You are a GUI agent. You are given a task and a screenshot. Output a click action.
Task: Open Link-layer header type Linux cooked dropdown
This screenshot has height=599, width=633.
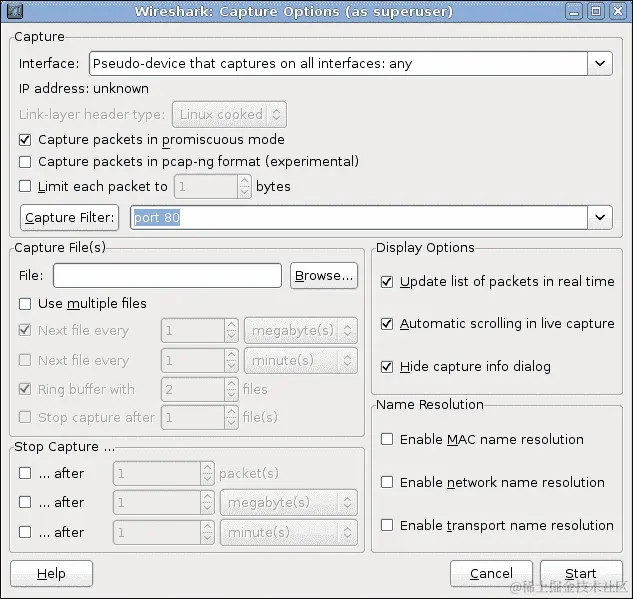tap(229, 115)
